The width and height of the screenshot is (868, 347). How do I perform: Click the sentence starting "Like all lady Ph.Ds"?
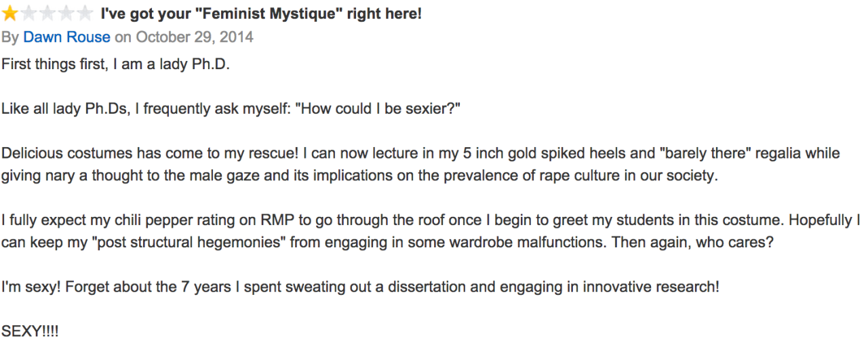pyautogui.click(x=231, y=108)
